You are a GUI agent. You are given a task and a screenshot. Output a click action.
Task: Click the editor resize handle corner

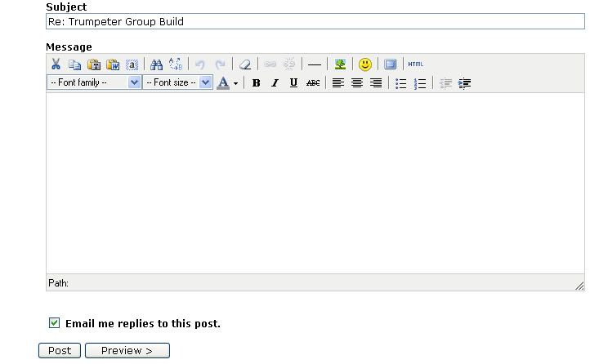pos(579,286)
